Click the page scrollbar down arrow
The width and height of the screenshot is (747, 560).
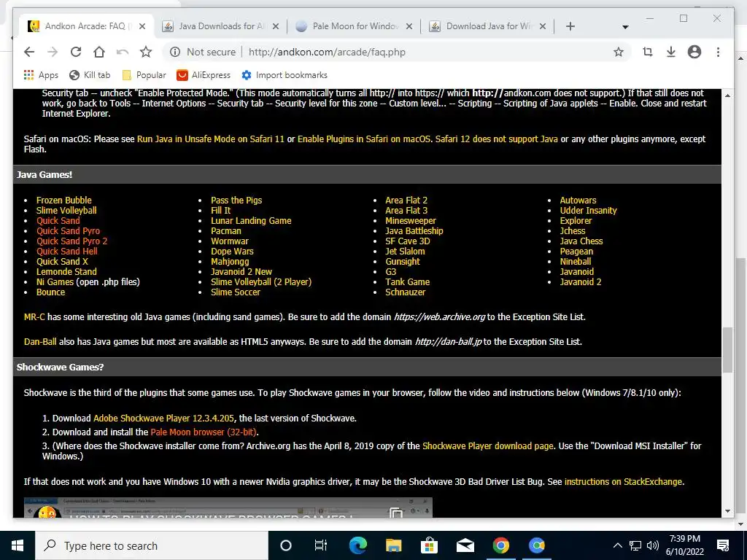[727, 511]
